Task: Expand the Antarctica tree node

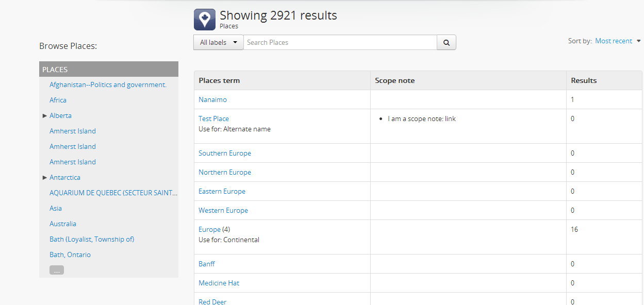Action: pyautogui.click(x=45, y=178)
